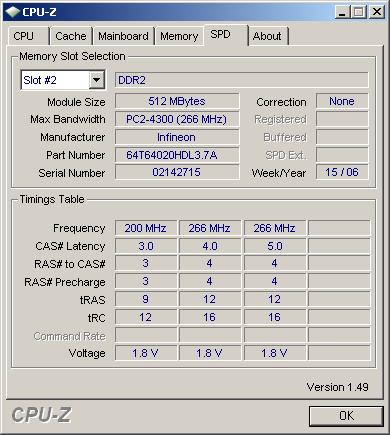Close the CPU-Z window
Screen dimensions: 390x435
pos(377,12)
